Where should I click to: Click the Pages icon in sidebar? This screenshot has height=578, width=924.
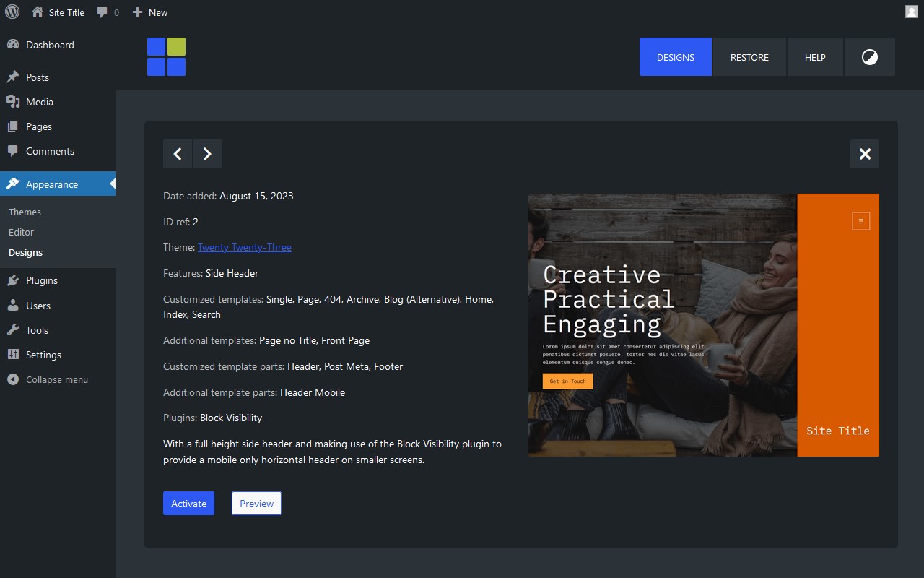point(13,126)
